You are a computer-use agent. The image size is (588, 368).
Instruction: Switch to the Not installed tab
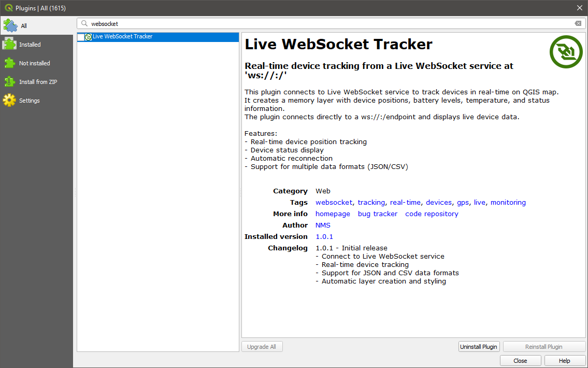(x=37, y=63)
